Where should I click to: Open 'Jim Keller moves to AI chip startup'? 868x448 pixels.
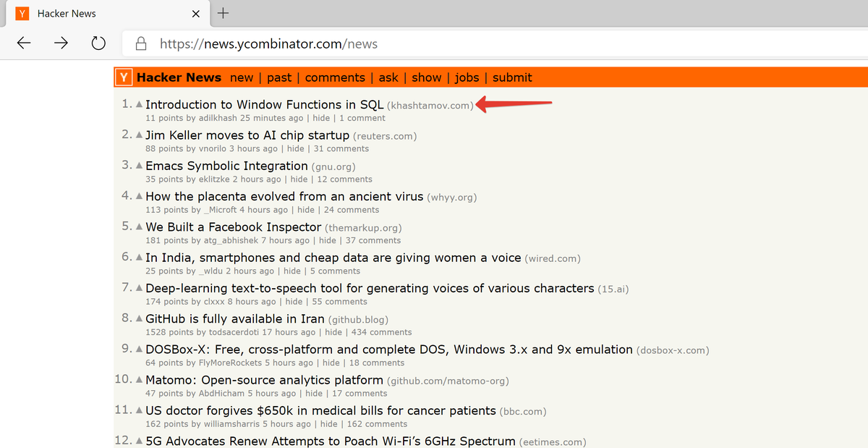pyautogui.click(x=247, y=135)
